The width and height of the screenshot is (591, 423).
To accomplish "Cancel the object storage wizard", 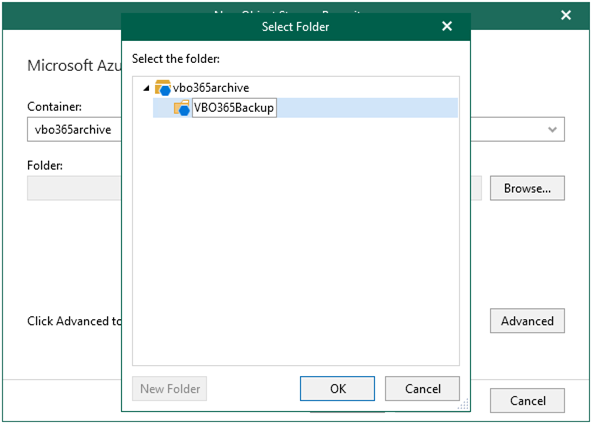I will coord(527,400).
